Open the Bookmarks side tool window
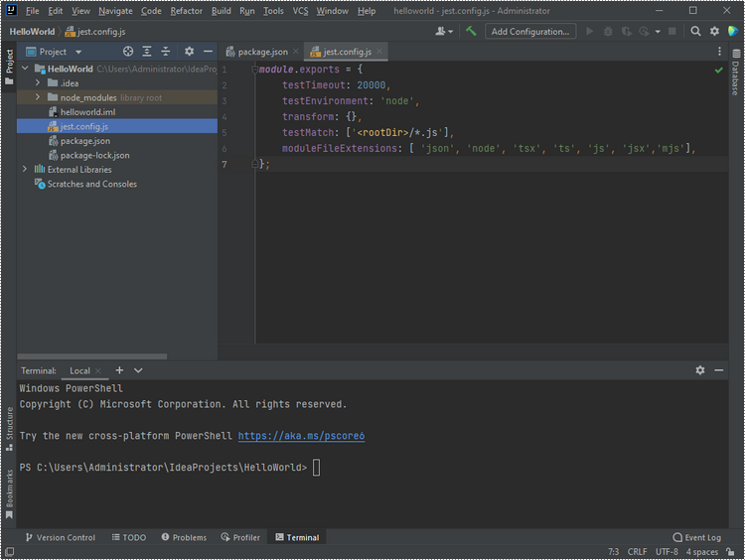The image size is (745, 560). tap(9, 494)
